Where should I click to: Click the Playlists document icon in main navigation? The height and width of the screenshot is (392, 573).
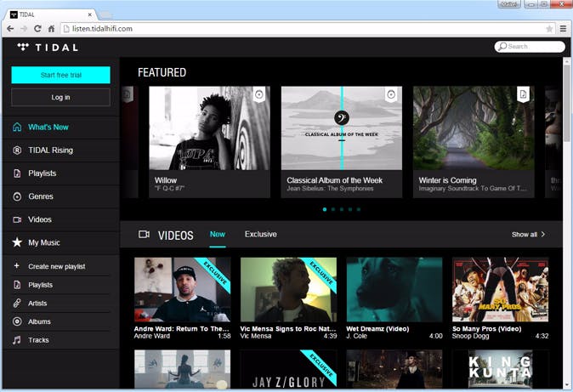pyautogui.click(x=17, y=173)
